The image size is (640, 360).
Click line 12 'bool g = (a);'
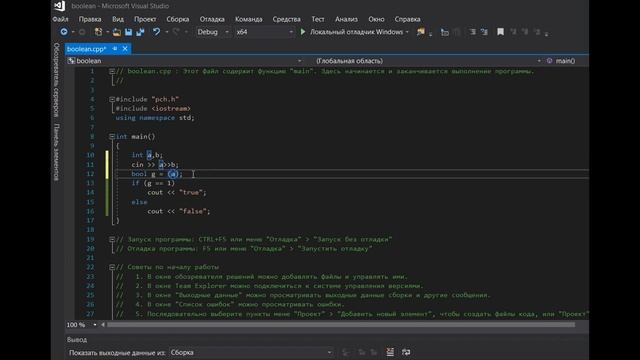[157, 174]
